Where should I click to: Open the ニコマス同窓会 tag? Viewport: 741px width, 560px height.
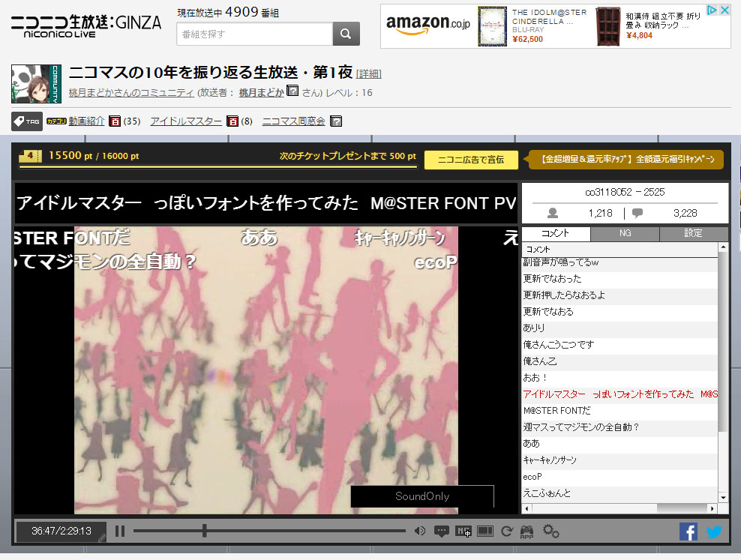pos(293,121)
